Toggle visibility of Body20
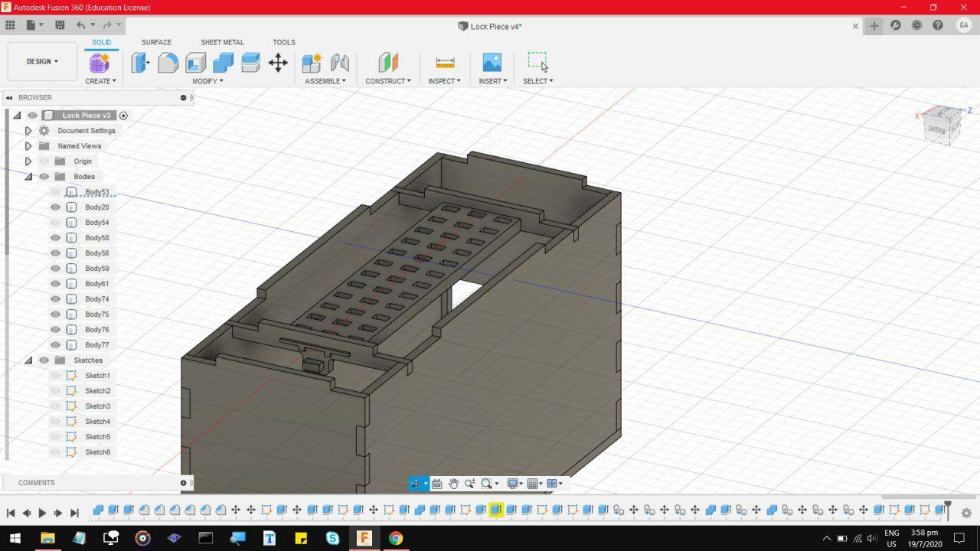 tap(55, 207)
